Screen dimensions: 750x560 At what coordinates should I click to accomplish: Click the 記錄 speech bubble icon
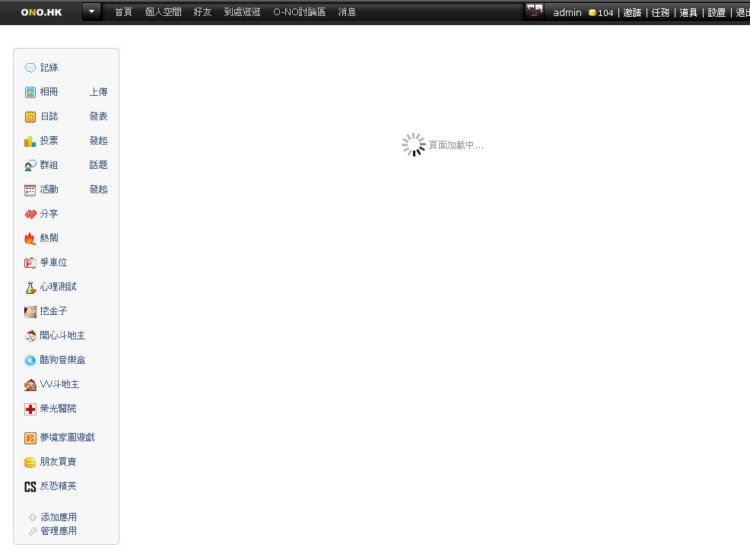click(x=30, y=68)
